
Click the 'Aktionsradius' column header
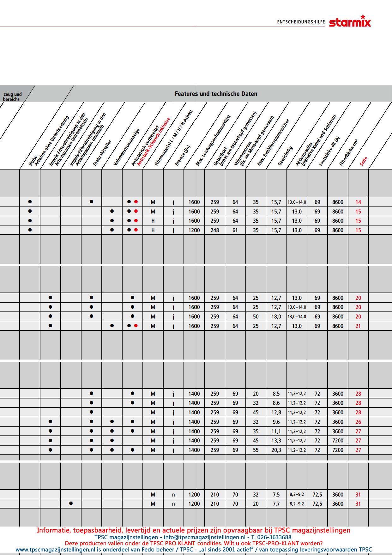pyautogui.click(x=304, y=154)
